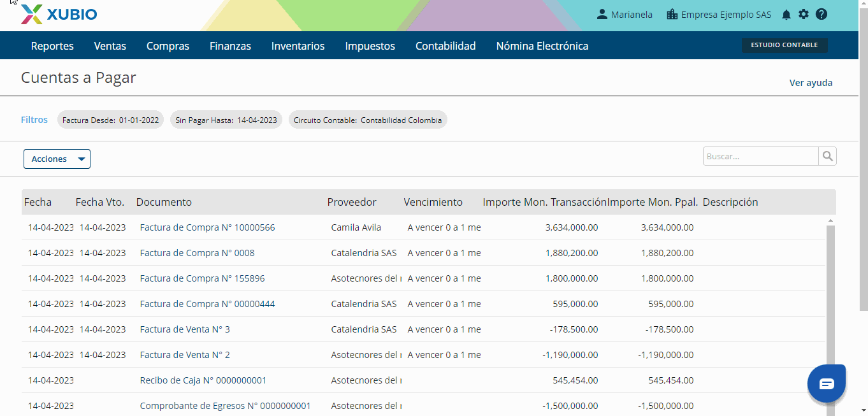The height and width of the screenshot is (416, 868).
Task: Sort by the Documento column header
Action: (164, 202)
